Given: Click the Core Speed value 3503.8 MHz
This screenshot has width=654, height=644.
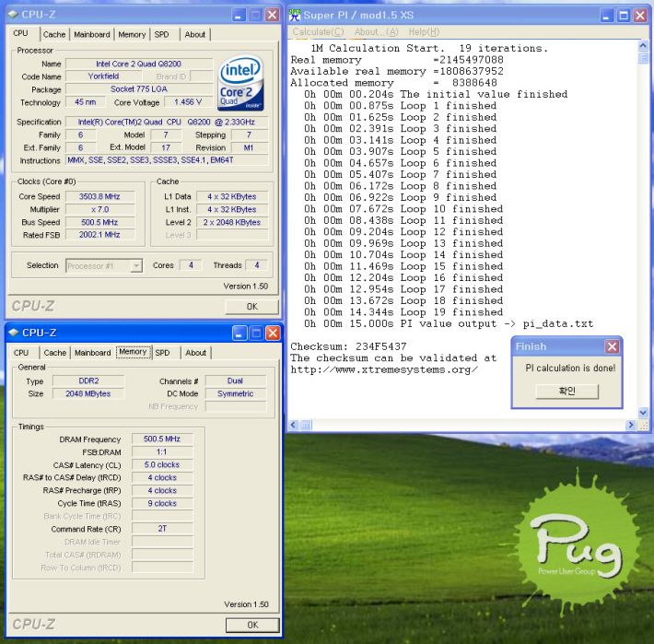Looking at the screenshot, I should coord(99,196).
